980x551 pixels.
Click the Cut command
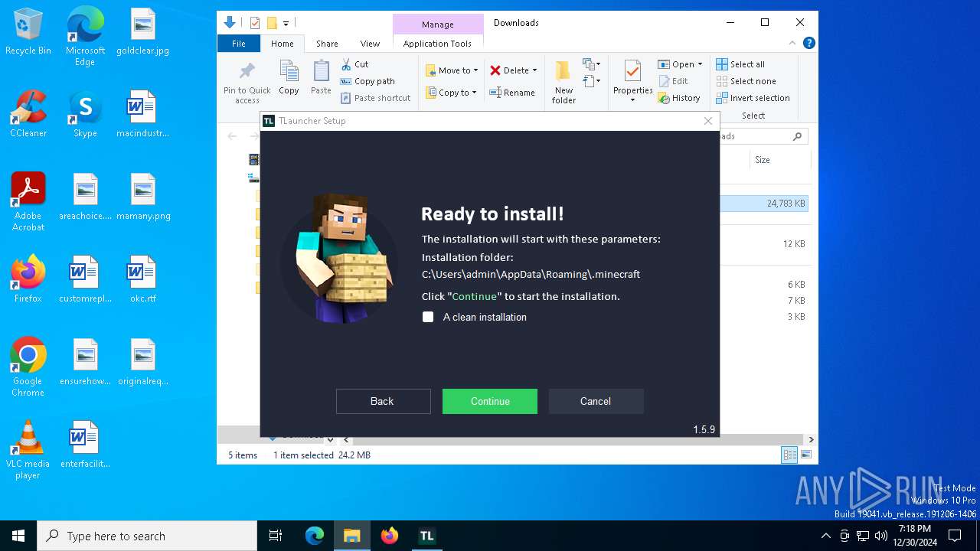click(354, 64)
